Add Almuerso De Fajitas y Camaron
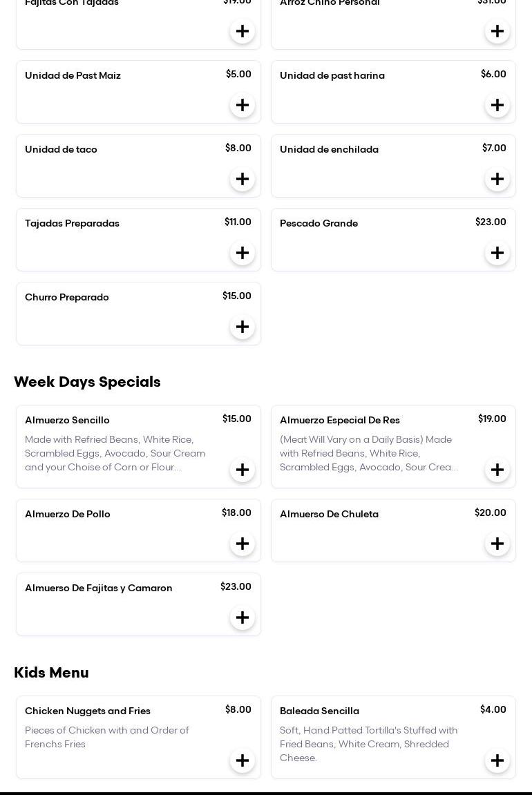Screen dimensions: 532x795 click(x=243, y=617)
